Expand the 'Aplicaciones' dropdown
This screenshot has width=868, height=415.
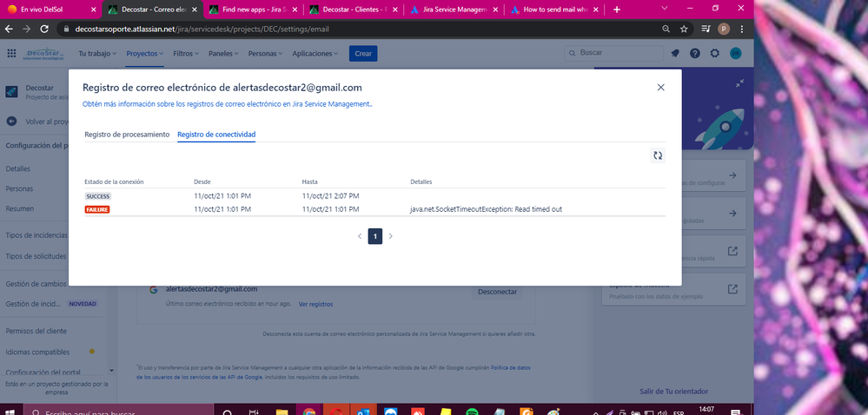pyautogui.click(x=315, y=54)
